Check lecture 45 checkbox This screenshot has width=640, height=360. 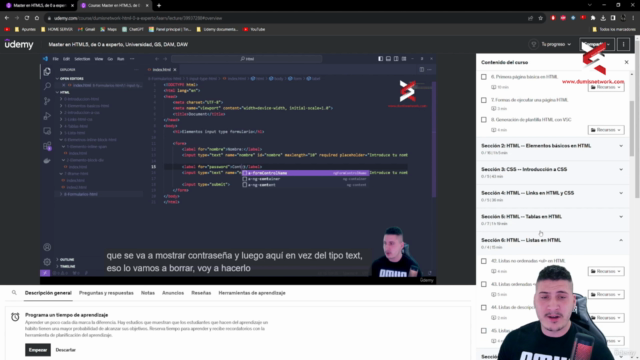(x=484, y=331)
